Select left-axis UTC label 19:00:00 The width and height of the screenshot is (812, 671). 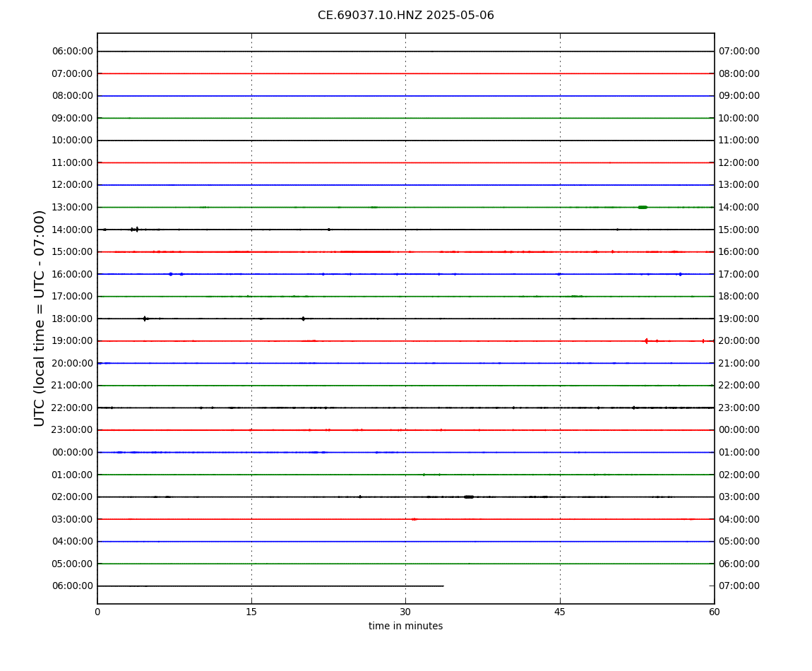pyautogui.click(x=73, y=341)
